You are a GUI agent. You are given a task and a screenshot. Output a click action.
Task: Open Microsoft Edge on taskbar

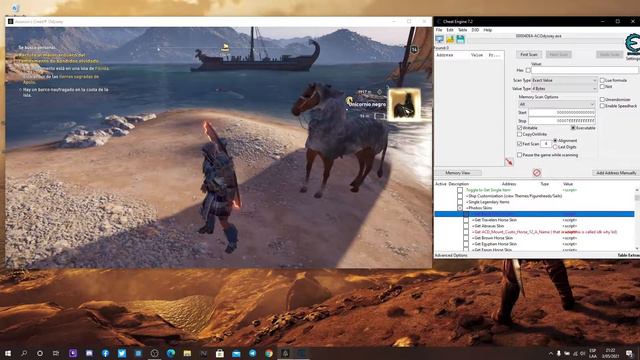coord(171,353)
